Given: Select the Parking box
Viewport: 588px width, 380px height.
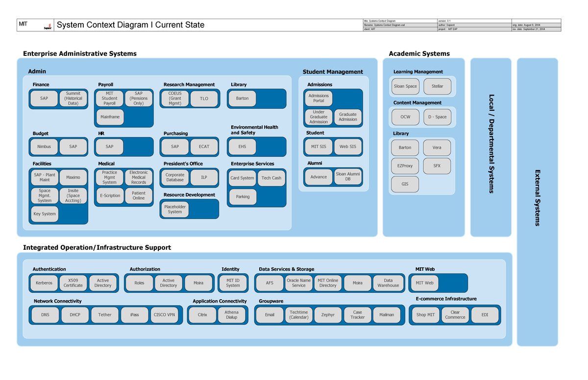Looking at the screenshot, I should (x=243, y=197).
